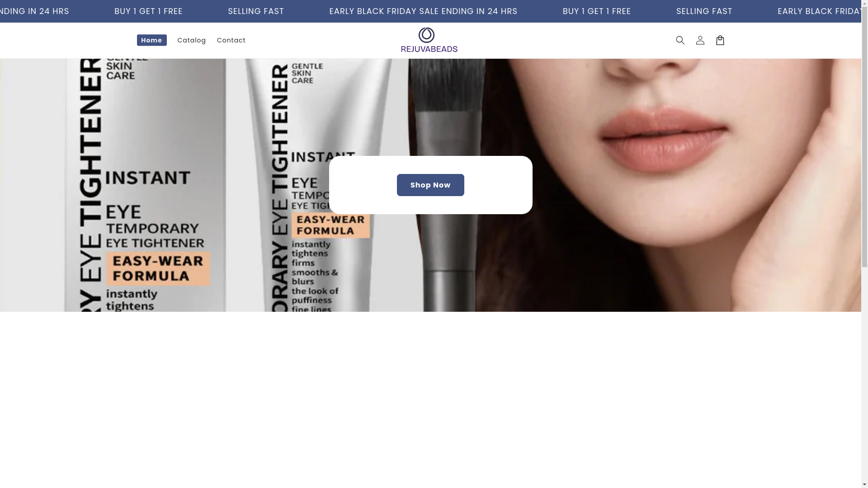Open the search icon in header
The width and height of the screenshot is (868, 488).
[x=680, y=40]
